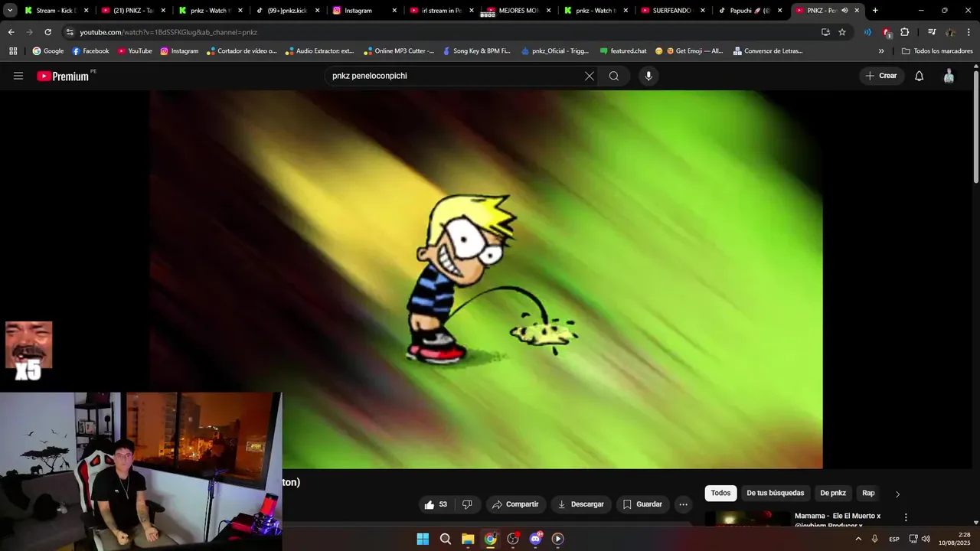Clear the search box with X

click(x=590, y=76)
